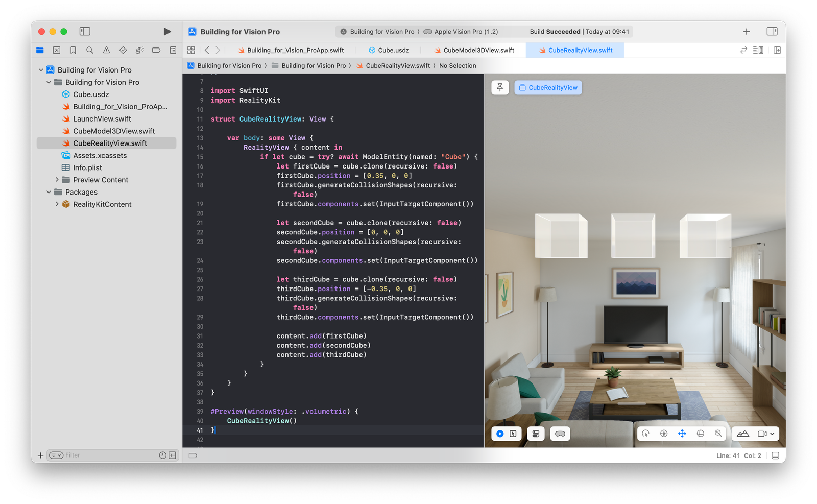Open the Test navigator checkmark icon
The image size is (817, 504).
point(123,50)
